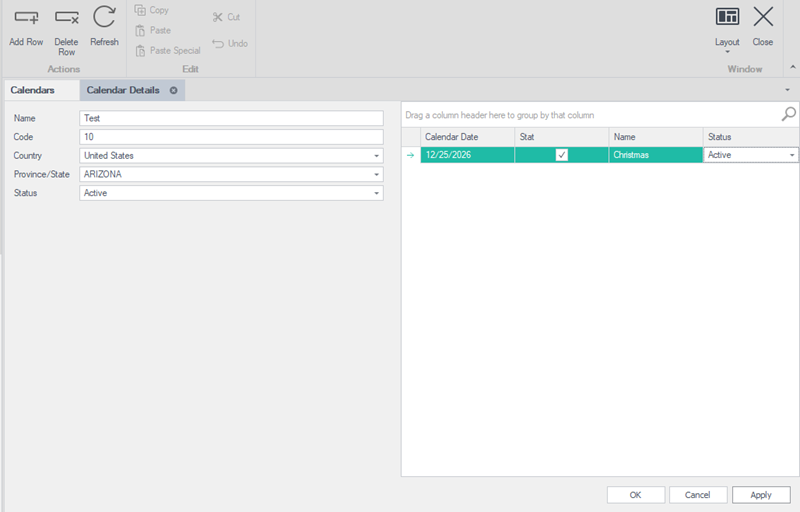Expand the Country dropdown
800x512 pixels.
coord(377,156)
